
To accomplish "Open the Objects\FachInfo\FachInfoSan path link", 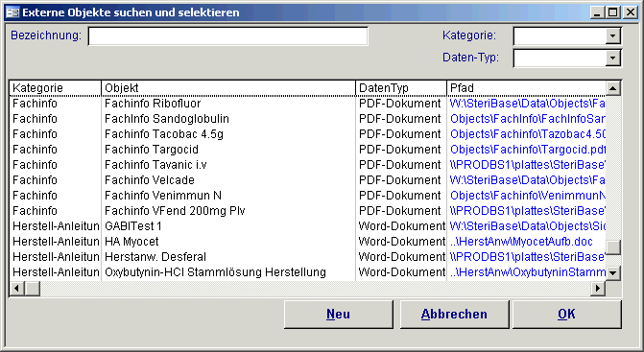I will pos(528,119).
